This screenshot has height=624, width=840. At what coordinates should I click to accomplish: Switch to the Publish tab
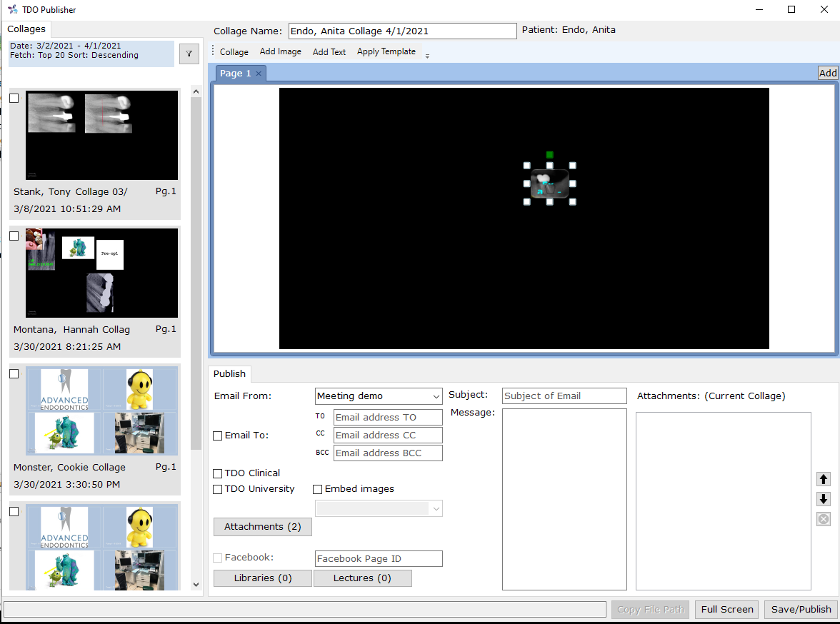coord(229,374)
